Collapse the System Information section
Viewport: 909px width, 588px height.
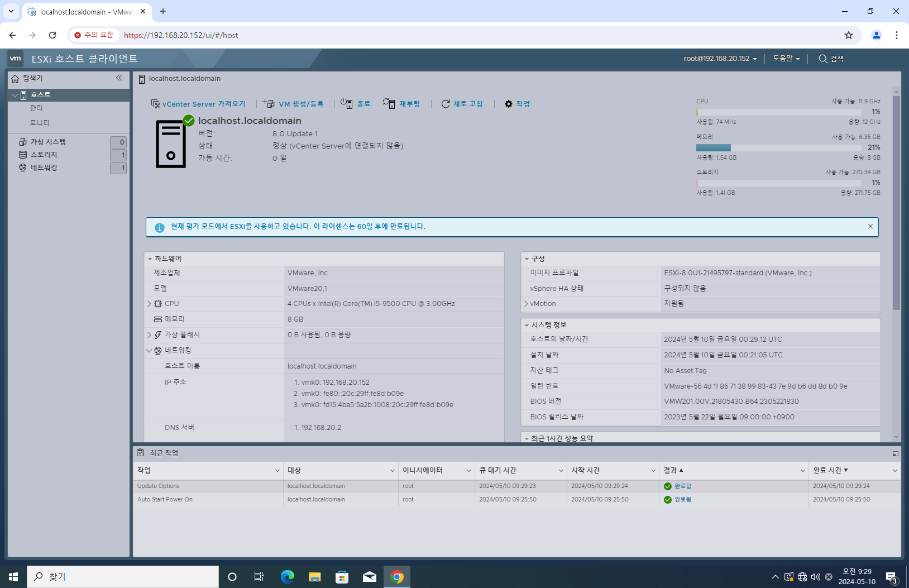tap(527, 325)
